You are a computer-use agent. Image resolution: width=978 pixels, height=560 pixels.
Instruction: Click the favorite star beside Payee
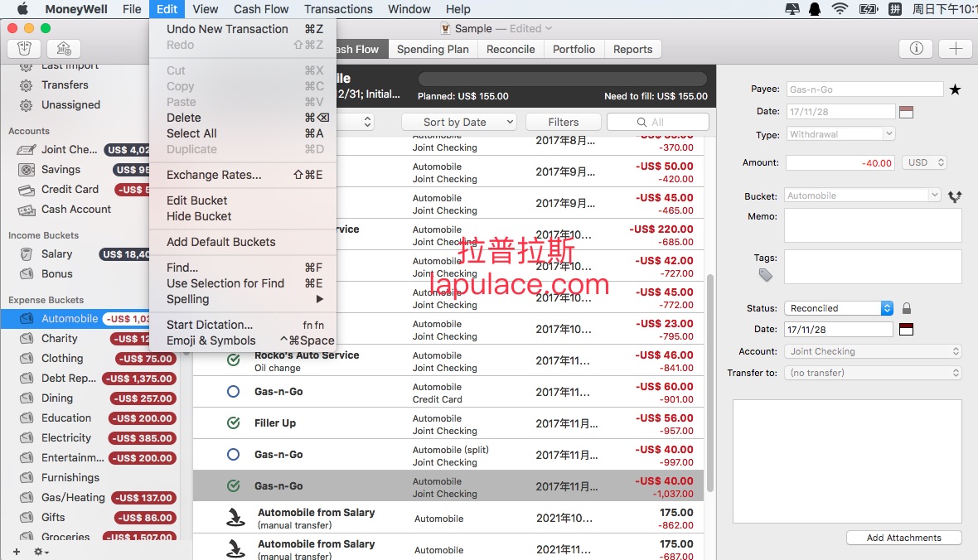point(955,89)
